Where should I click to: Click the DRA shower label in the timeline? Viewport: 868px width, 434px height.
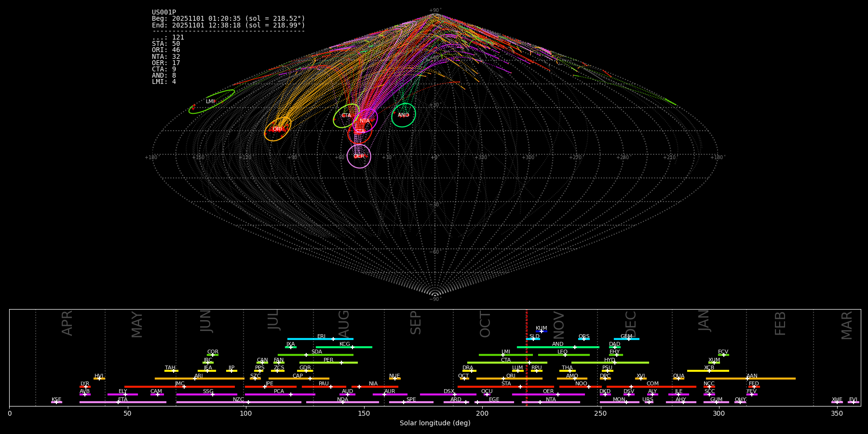tap(468, 368)
